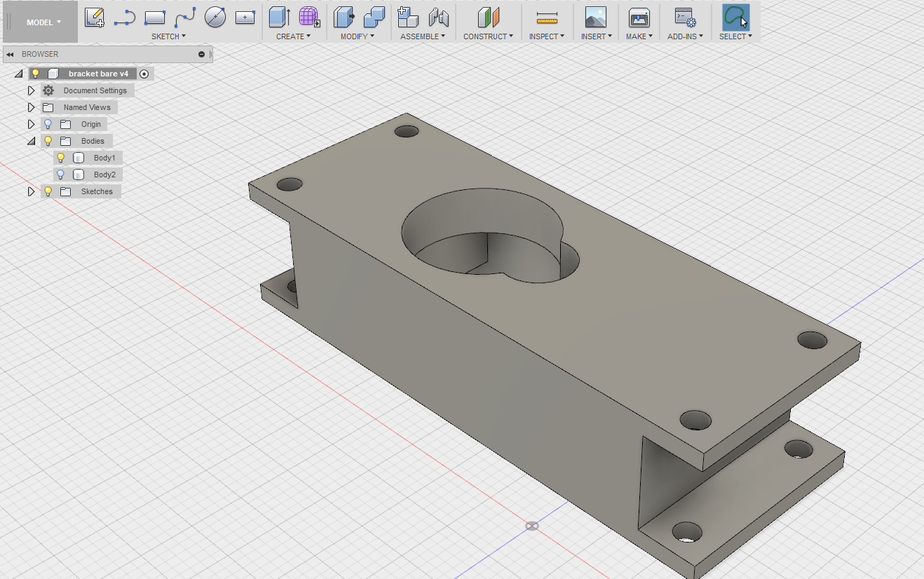The height and width of the screenshot is (579, 924).
Task: Toggle visibility bulb of Sketches folder
Action: pos(48,191)
